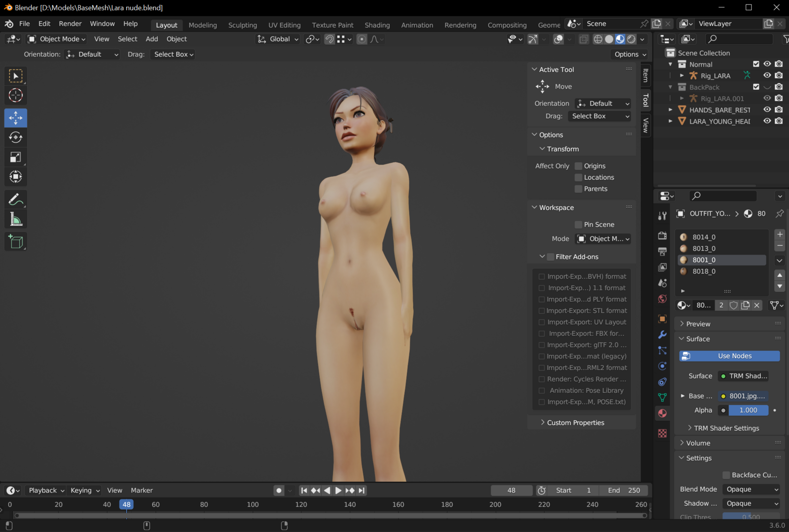Open the Keying popover in timeline
789x532 pixels.
tap(85, 491)
